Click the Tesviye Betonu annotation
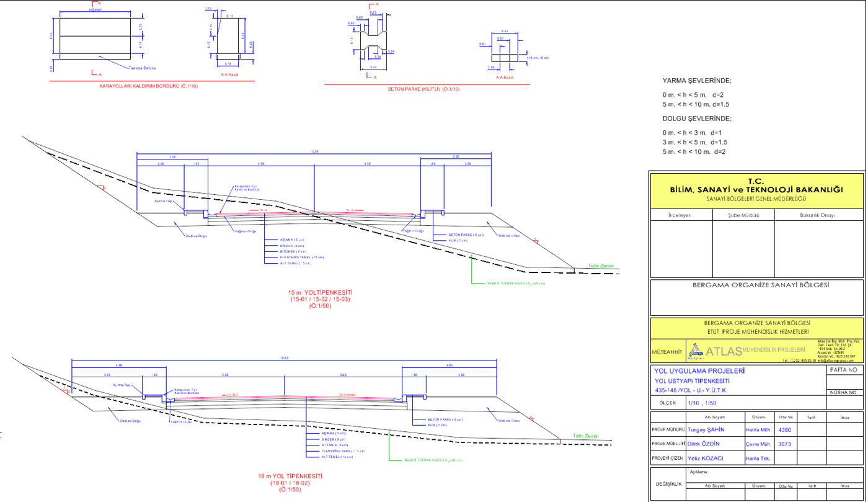 point(142,68)
